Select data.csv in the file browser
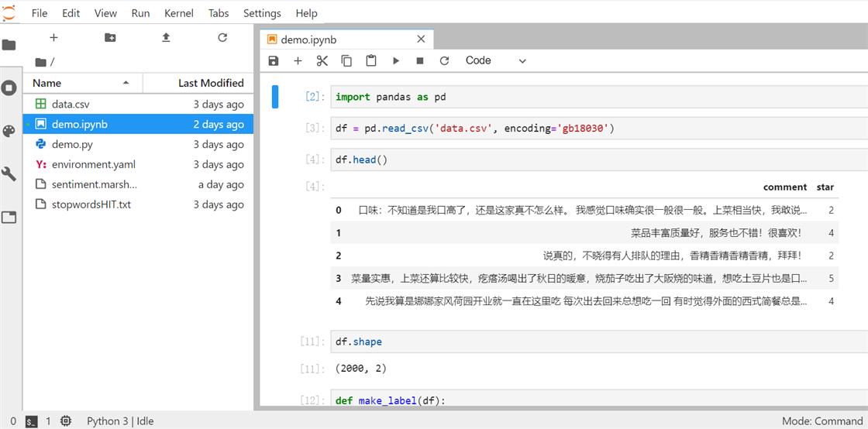This screenshot has height=429, width=868. (x=71, y=104)
